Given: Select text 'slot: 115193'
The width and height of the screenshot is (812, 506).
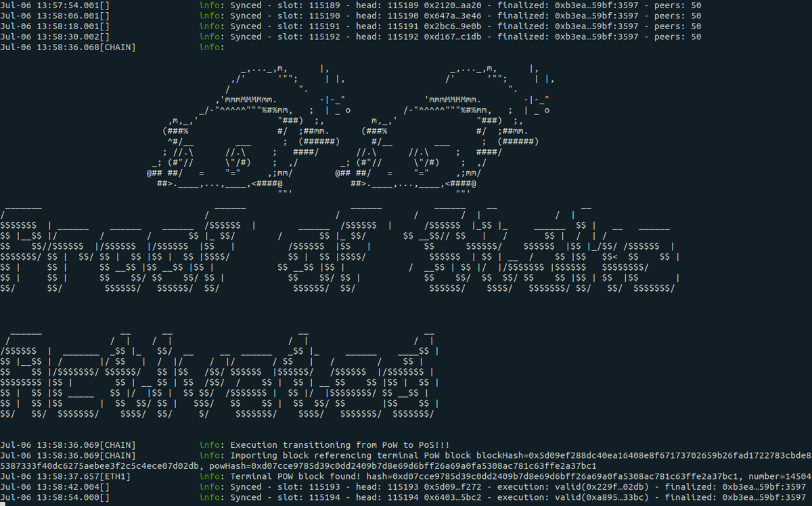Looking at the screenshot, I should [309, 487].
